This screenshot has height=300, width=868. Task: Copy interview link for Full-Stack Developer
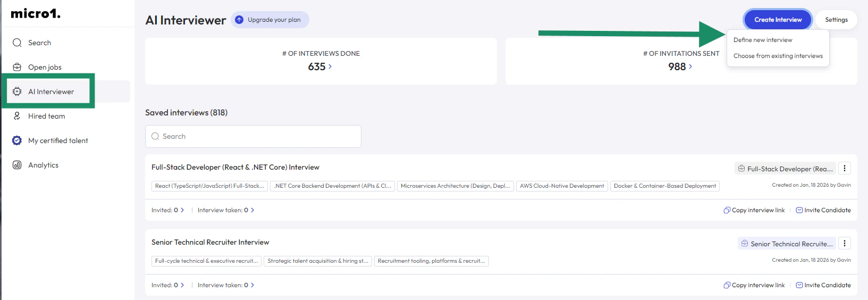754,210
